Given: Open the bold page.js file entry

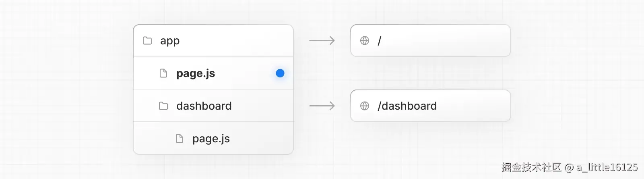Looking at the screenshot, I should 196,73.
